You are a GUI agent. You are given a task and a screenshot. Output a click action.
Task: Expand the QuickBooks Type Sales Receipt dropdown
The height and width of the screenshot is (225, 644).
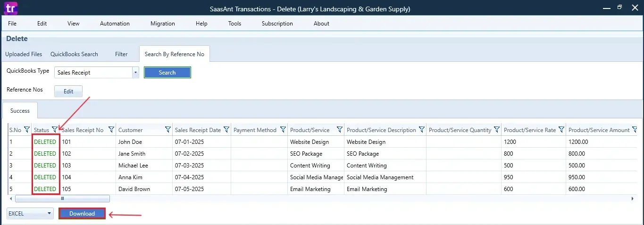coord(135,73)
